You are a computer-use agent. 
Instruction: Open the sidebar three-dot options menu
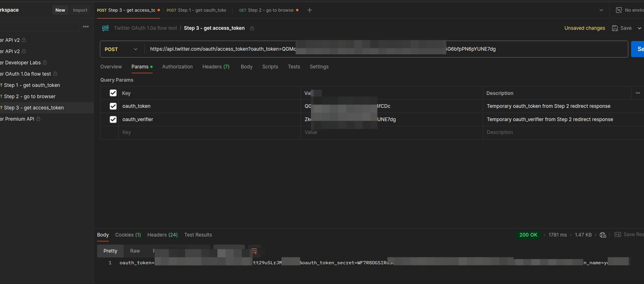point(86,27)
